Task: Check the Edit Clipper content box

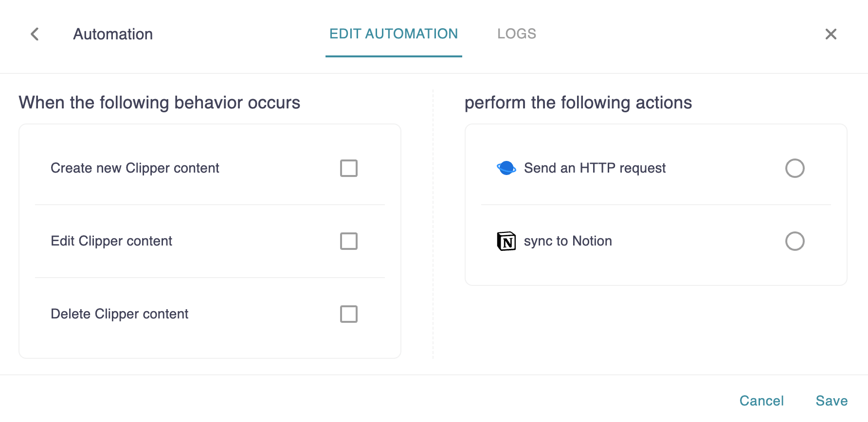Action: coord(348,241)
